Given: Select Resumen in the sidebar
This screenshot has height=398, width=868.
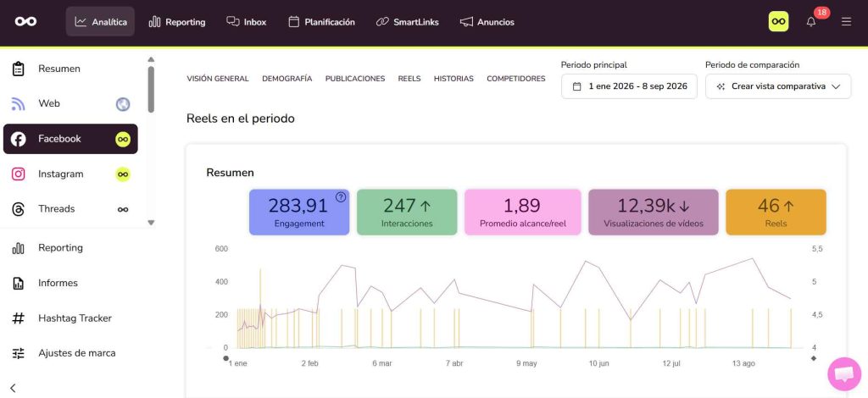Looking at the screenshot, I should pos(70,69).
